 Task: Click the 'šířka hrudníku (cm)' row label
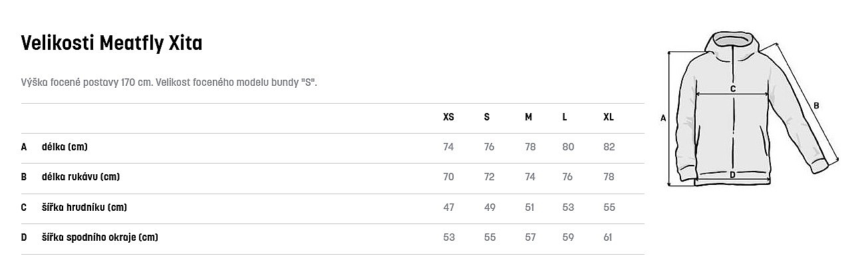84,208
